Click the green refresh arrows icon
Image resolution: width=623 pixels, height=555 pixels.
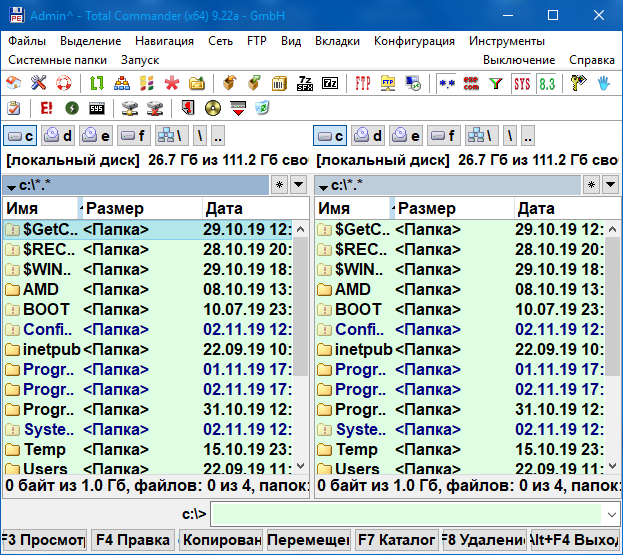[x=97, y=83]
